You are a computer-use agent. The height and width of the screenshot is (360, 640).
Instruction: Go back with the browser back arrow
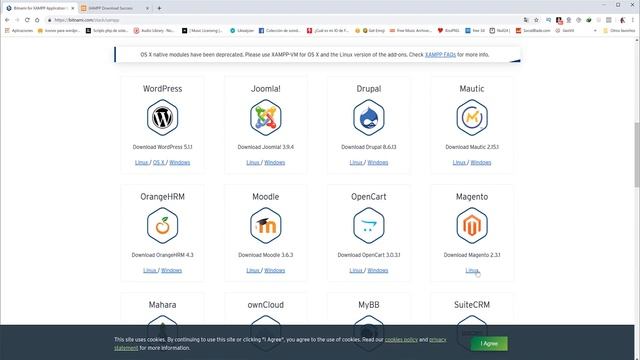7,20
